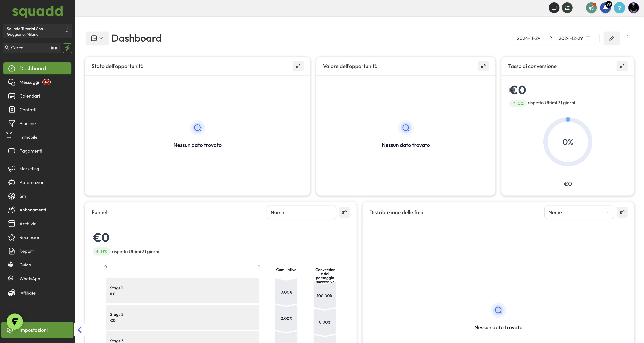Open the three-dot dashboard options menu
Screen dimensions: 644x343
[x=628, y=36]
